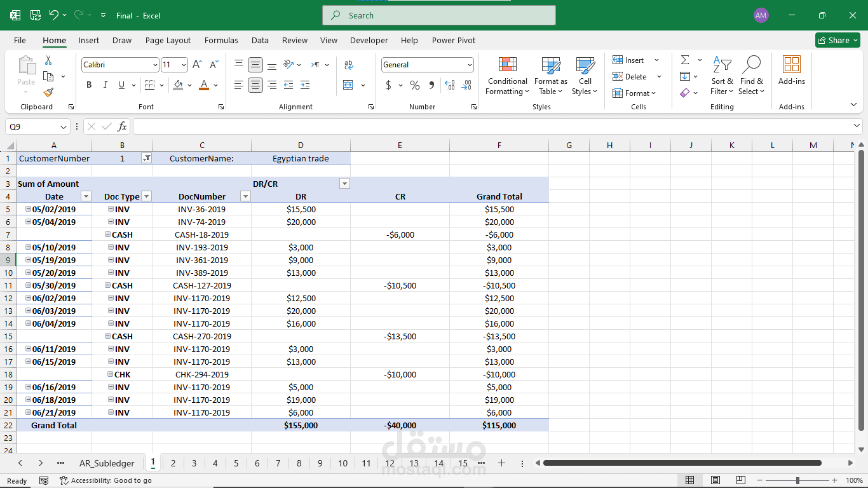Click the Insert Function fx icon
The width and height of the screenshot is (868, 488).
coord(123,126)
